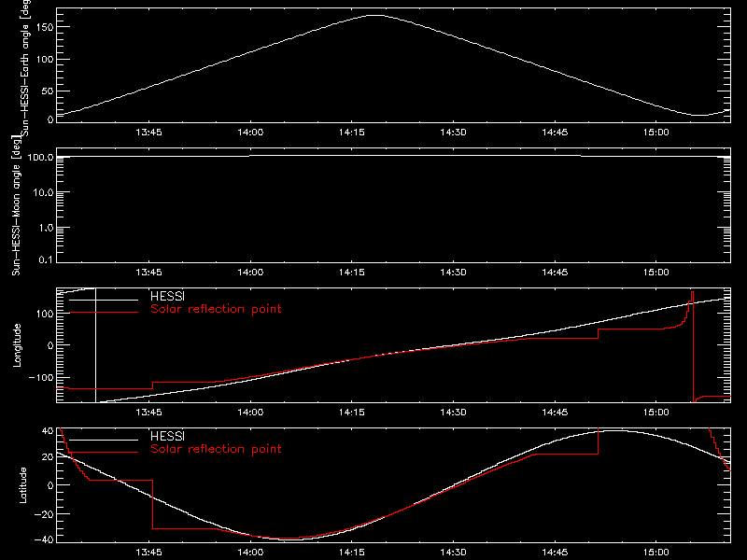Select the 20 tick on Latitude plot
Image resolution: width=747 pixels, height=560 pixels.
[x=48, y=456]
